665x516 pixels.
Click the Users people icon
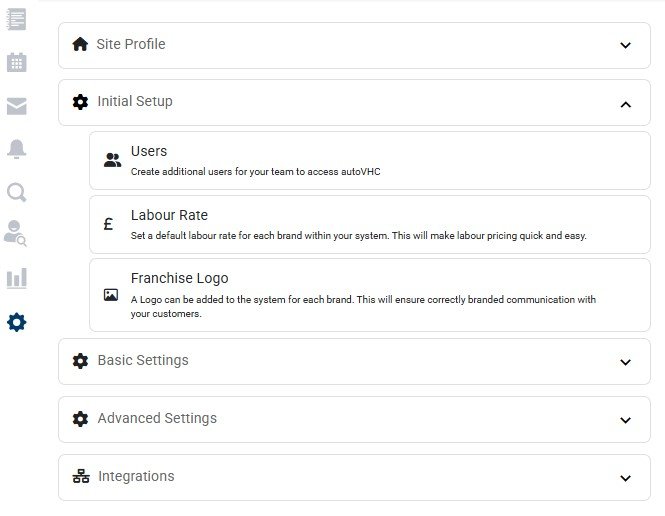[x=112, y=160]
